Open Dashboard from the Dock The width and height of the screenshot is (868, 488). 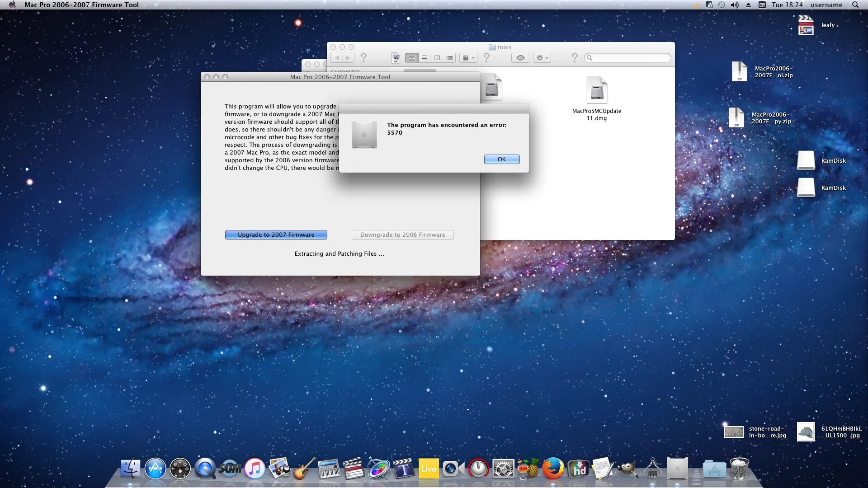pyautogui.click(x=180, y=469)
